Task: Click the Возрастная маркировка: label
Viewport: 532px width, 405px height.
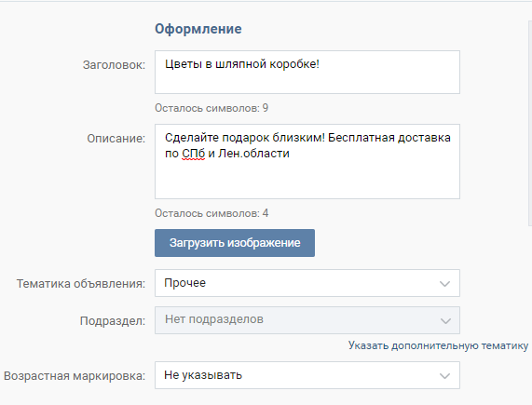Action: (x=75, y=376)
